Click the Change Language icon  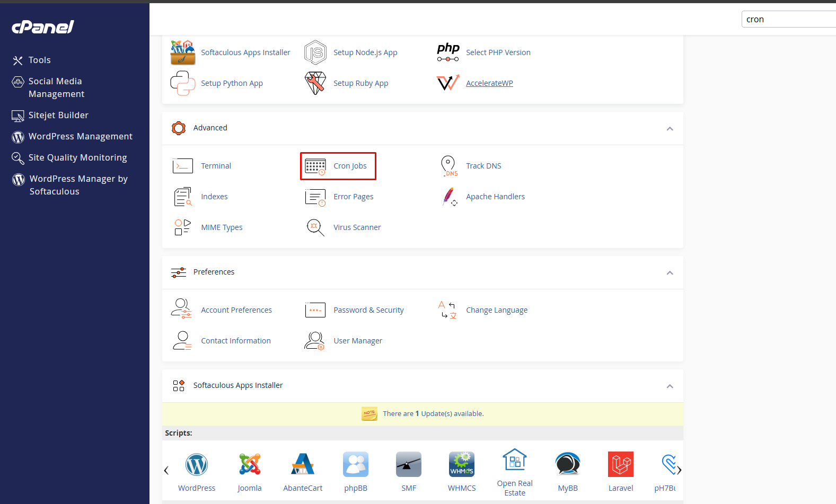coord(447,310)
